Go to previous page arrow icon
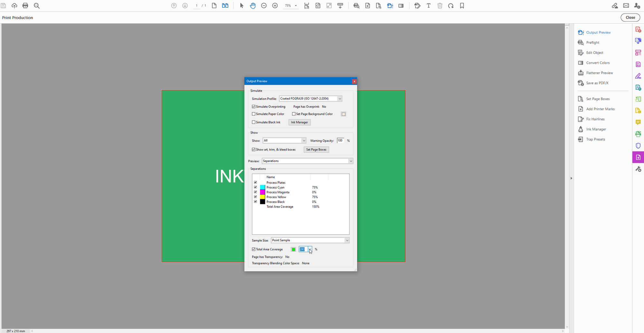 174,5
